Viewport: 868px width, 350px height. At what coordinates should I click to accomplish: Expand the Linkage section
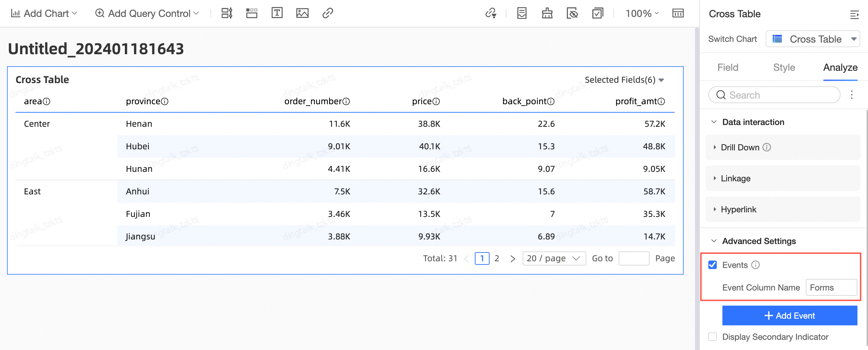pyautogui.click(x=735, y=179)
